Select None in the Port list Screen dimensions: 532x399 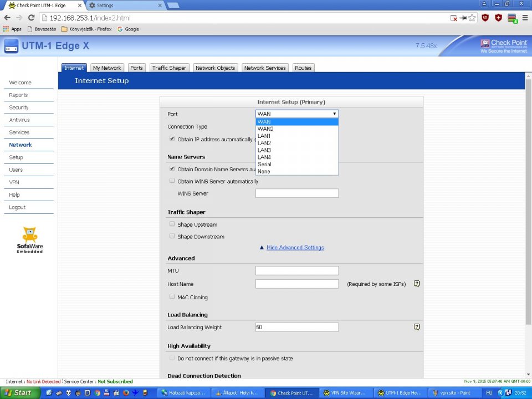point(297,171)
